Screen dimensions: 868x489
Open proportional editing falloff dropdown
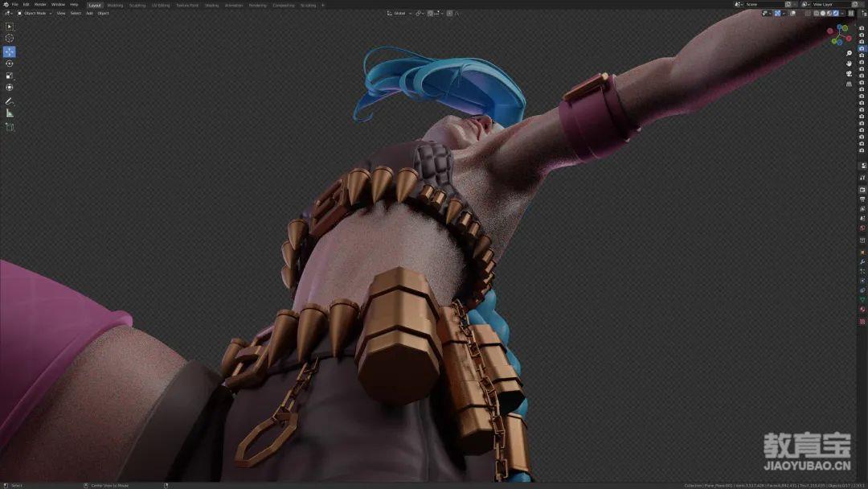(457, 14)
